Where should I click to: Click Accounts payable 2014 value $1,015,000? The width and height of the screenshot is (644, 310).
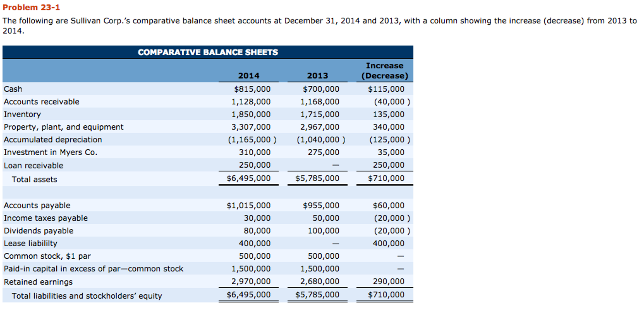[249, 206]
